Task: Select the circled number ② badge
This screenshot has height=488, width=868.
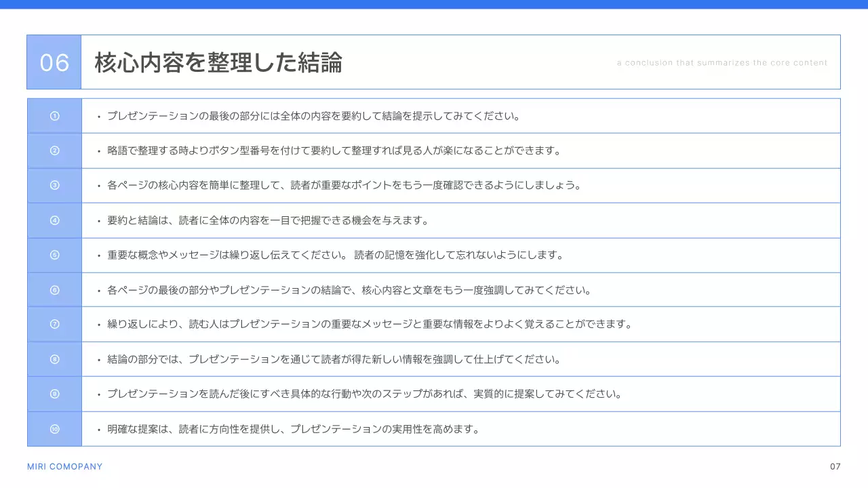Action: tap(54, 150)
